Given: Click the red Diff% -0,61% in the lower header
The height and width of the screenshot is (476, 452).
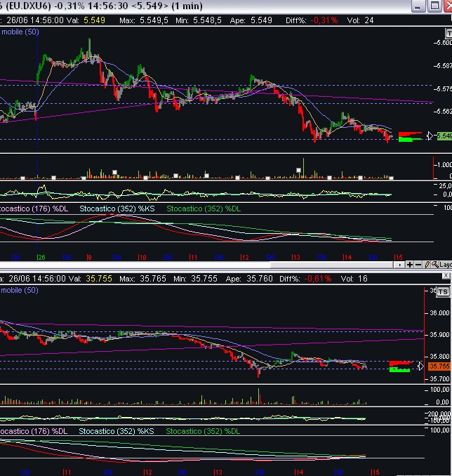Looking at the screenshot, I should (317, 279).
